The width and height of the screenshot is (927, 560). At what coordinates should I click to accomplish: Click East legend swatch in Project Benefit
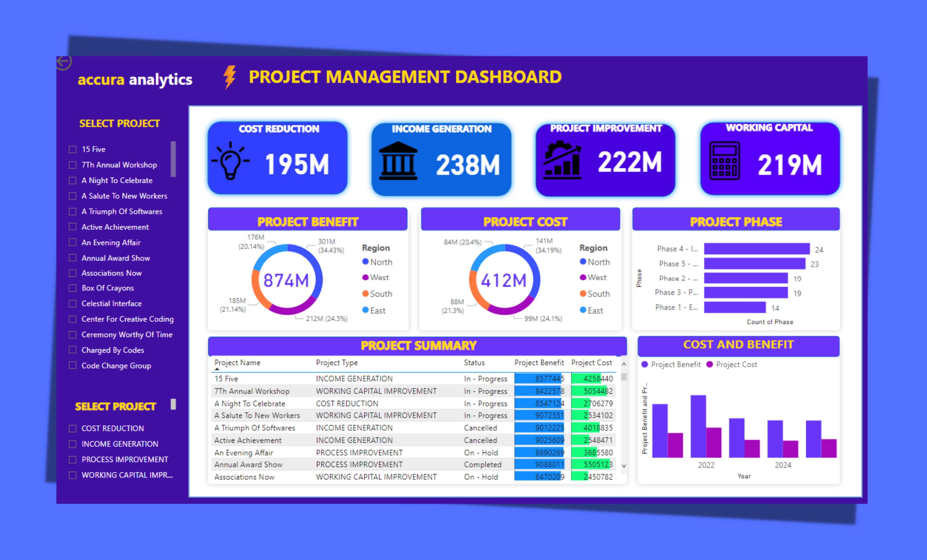tap(365, 310)
